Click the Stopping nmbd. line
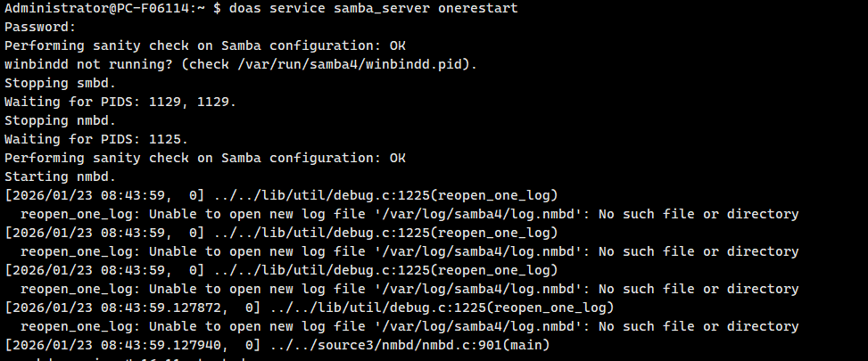The height and width of the screenshot is (361, 868). pos(58,120)
